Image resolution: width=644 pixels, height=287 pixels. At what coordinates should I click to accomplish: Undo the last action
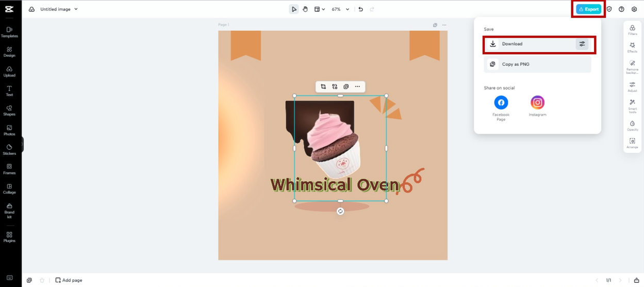pos(360,9)
